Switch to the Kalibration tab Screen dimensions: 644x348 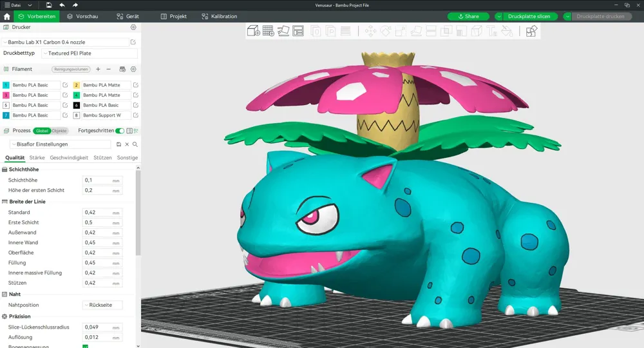tap(220, 17)
